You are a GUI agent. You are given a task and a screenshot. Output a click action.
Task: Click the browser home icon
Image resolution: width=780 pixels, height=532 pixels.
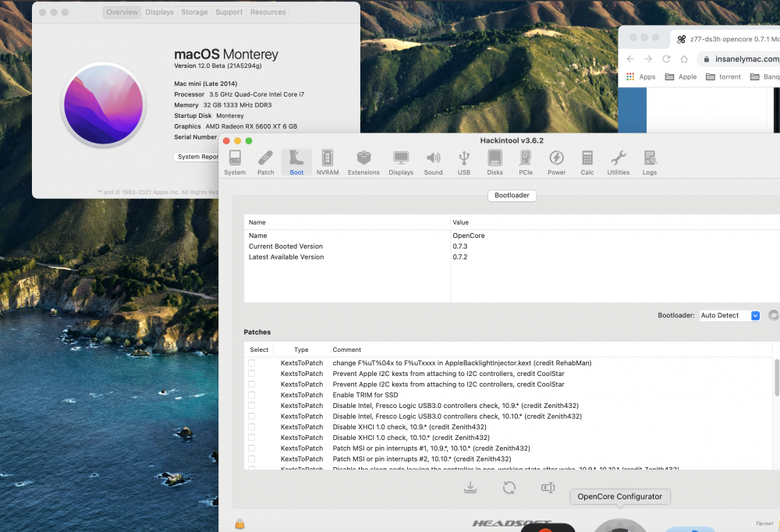(684, 59)
